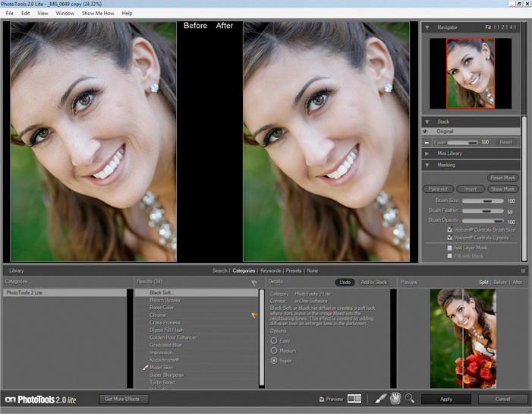The width and height of the screenshot is (532, 414).
Task: Toggle the eye icon for Original layer
Action: pyautogui.click(x=426, y=131)
